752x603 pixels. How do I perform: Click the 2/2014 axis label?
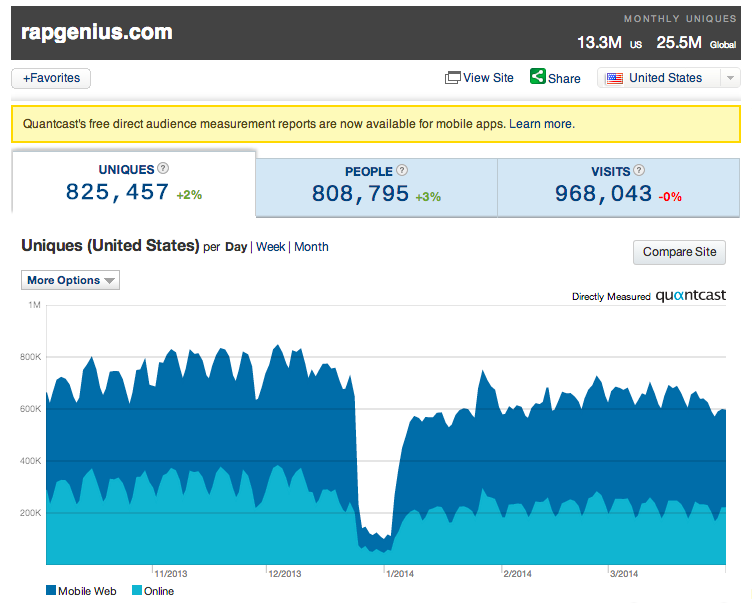pos(517,574)
